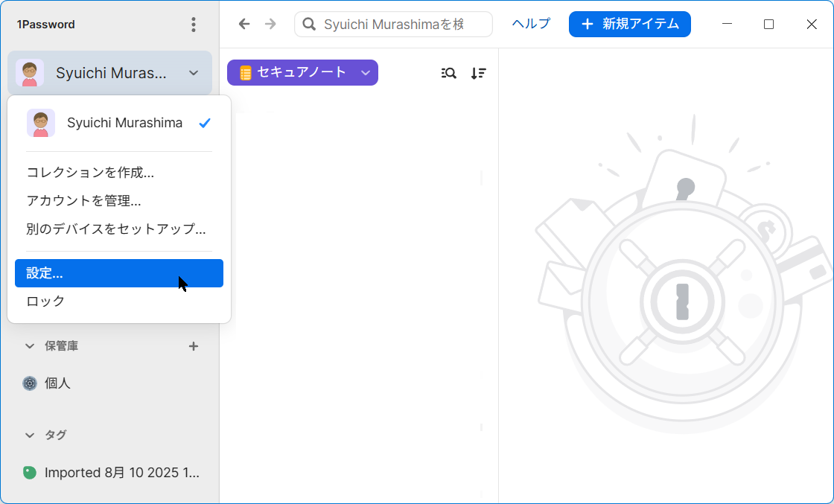Open the ヘルプ link
Image resolution: width=834 pixels, height=504 pixels.
[x=531, y=24]
